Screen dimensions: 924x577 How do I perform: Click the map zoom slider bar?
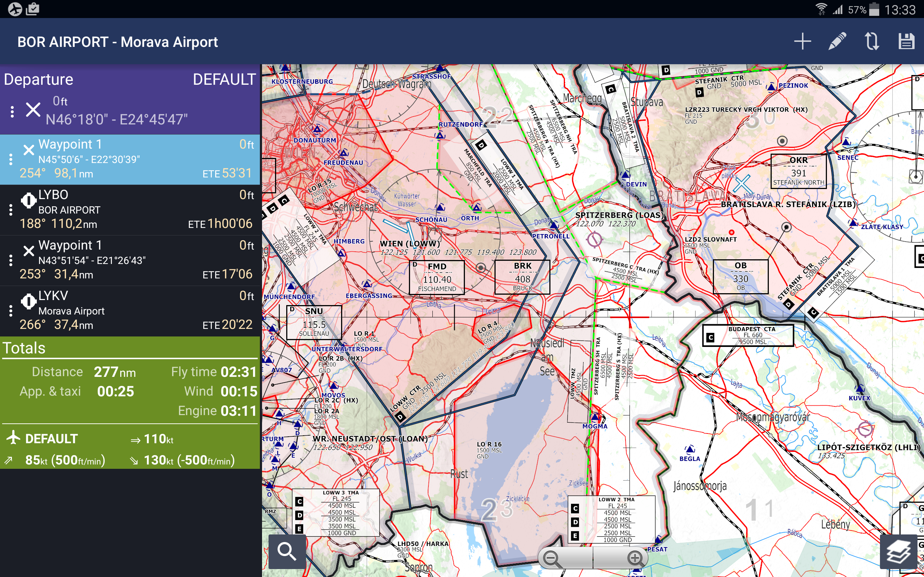[593, 558]
